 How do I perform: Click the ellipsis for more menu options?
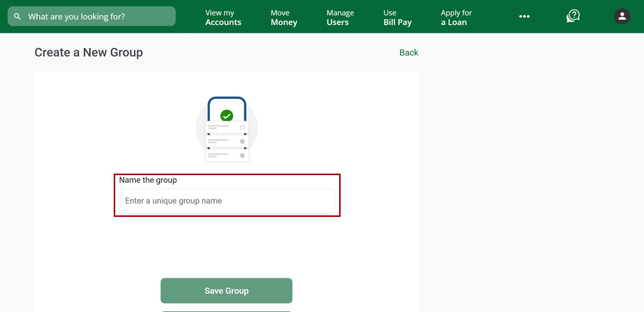pos(524,17)
